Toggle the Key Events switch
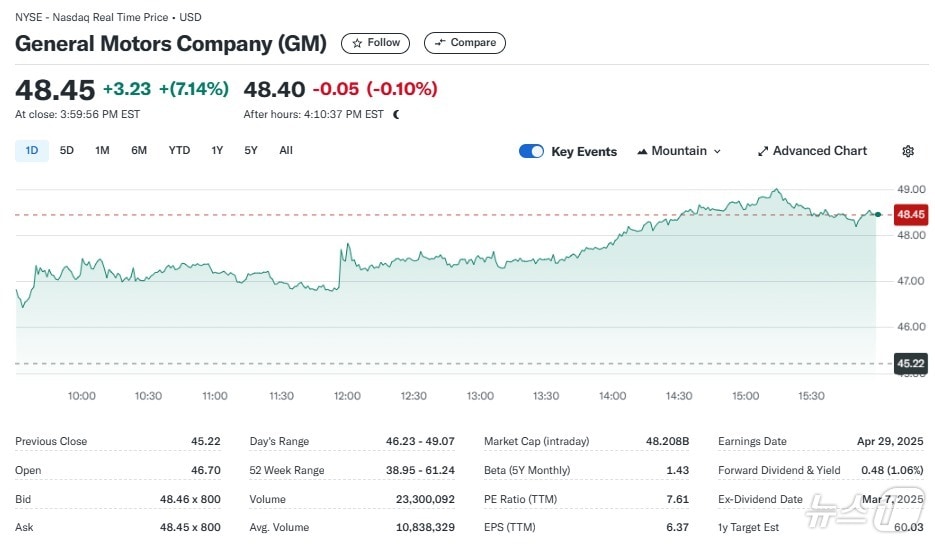 531,151
